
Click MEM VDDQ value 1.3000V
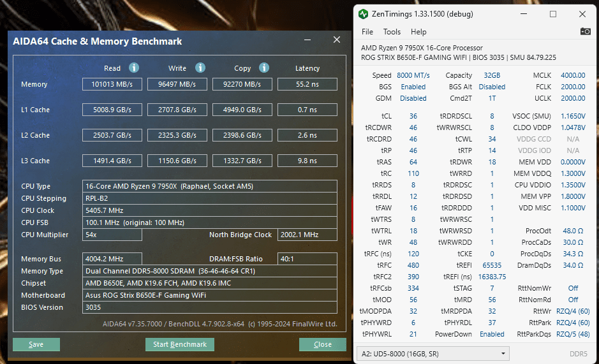click(573, 173)
